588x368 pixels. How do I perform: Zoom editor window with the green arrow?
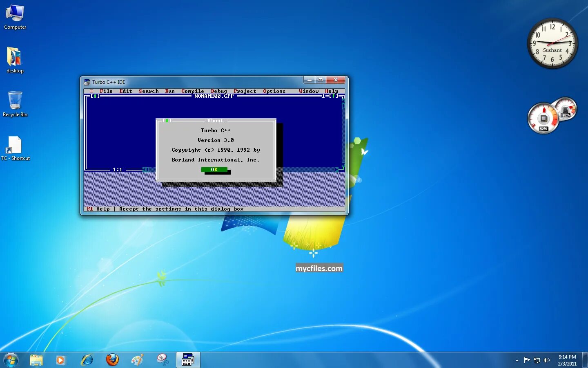pos(333,96)
